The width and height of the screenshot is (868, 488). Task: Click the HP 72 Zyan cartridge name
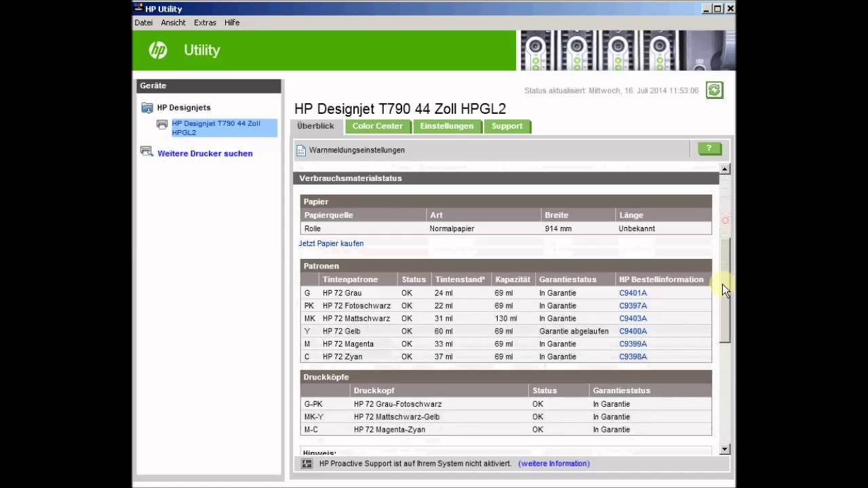(342, 357)
